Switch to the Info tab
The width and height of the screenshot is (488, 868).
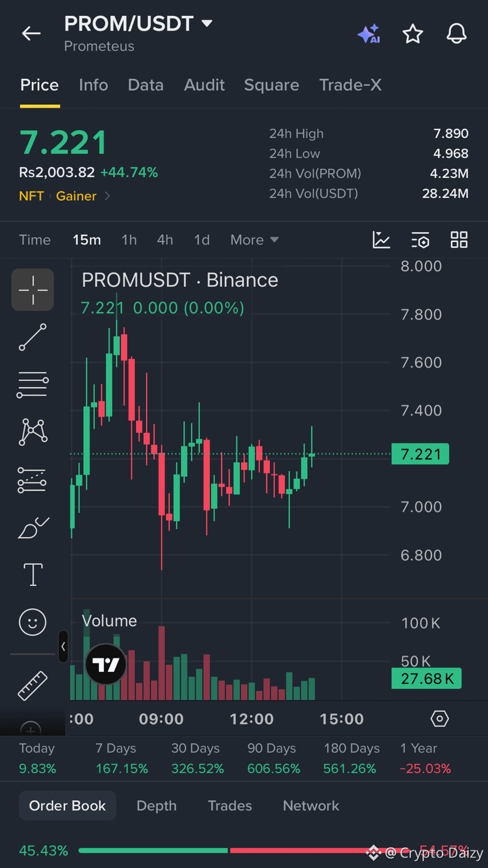pos(93,85)
